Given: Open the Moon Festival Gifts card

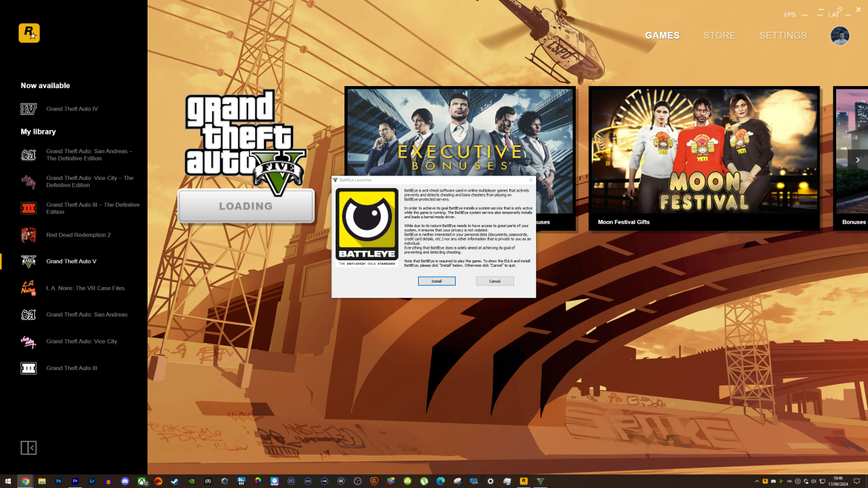Looking at the screenshot, I should [x=704, y=158].
